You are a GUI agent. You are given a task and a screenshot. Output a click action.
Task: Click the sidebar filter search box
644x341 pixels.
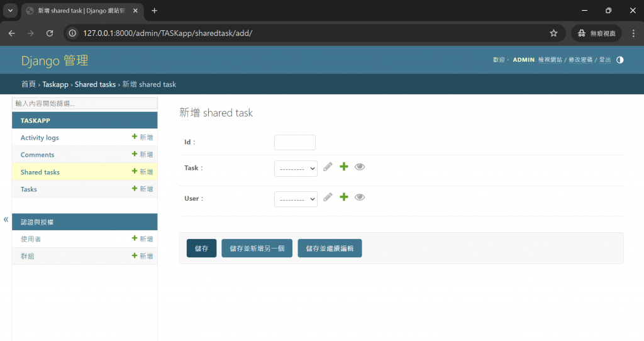[x=85, y=103]
